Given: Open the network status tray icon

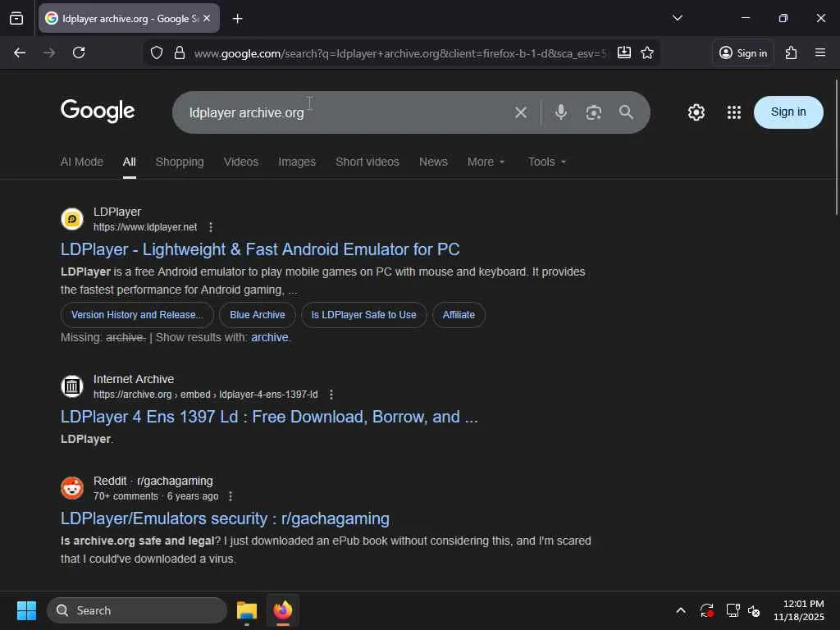Looking at the screenshot, I should click(x=733, y=610).
